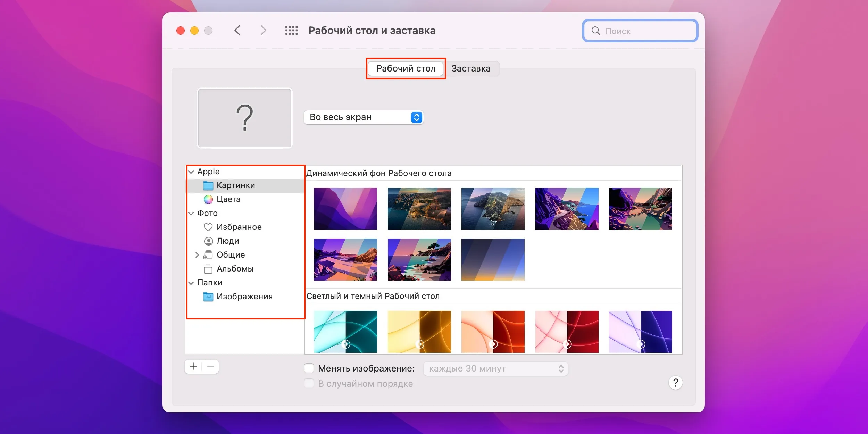Open help with the question mark button
The width and height of the screenshot is (868, 434).
tap(675, 383)
